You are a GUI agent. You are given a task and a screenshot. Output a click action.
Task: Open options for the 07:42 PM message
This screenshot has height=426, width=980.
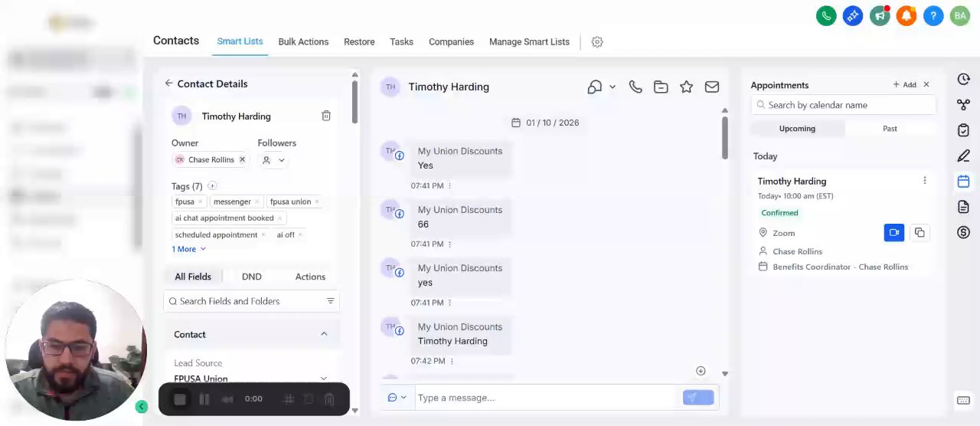tap(451, 362)
